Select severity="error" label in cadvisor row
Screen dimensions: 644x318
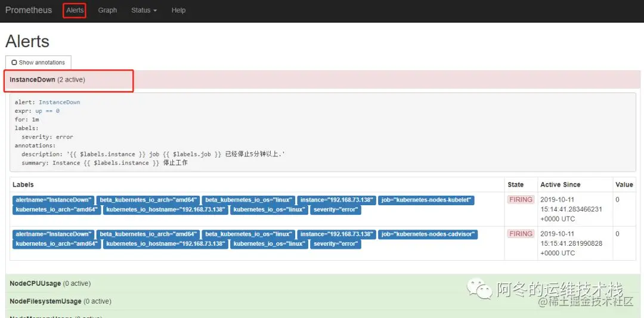[336, 244]
